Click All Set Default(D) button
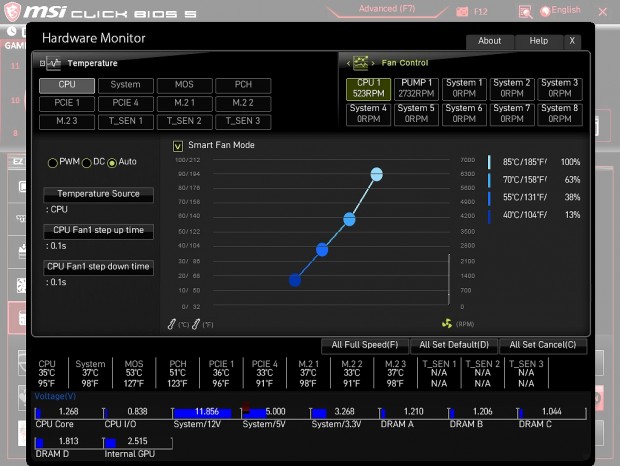The height and width of the screenshot is (466, 620). pyautogui.click(x=454, y=345)
